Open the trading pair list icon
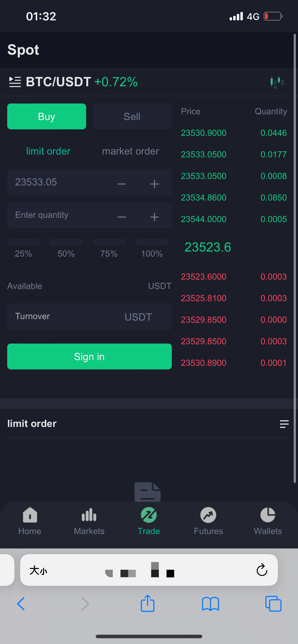Image resolution: width=298 pixels, height=644 pixels. [x=15, y=82]
